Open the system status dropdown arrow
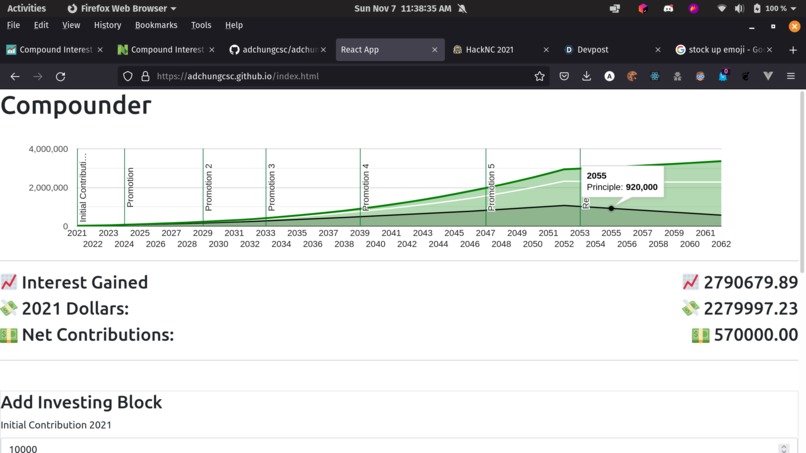806x453 pixels. (x=793, y=9)
